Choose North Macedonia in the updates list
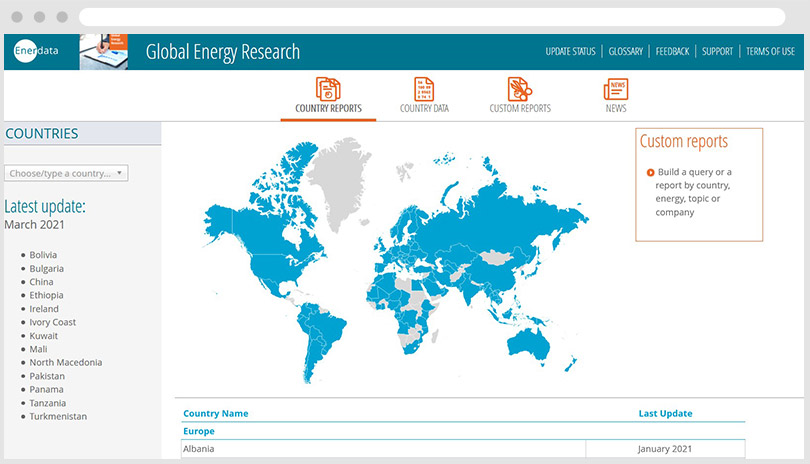 tap(65, 362)
